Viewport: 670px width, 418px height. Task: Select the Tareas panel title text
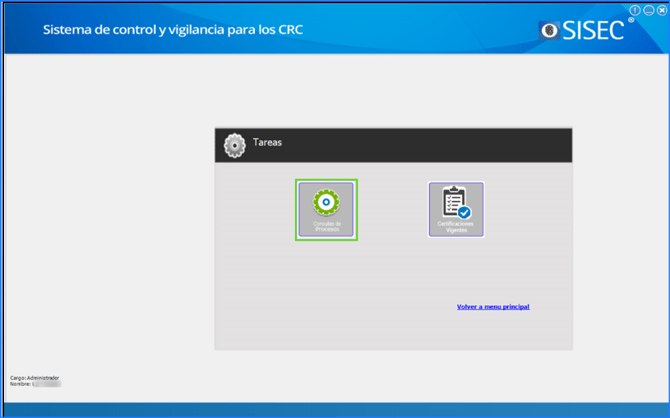[x=267, y=142]
